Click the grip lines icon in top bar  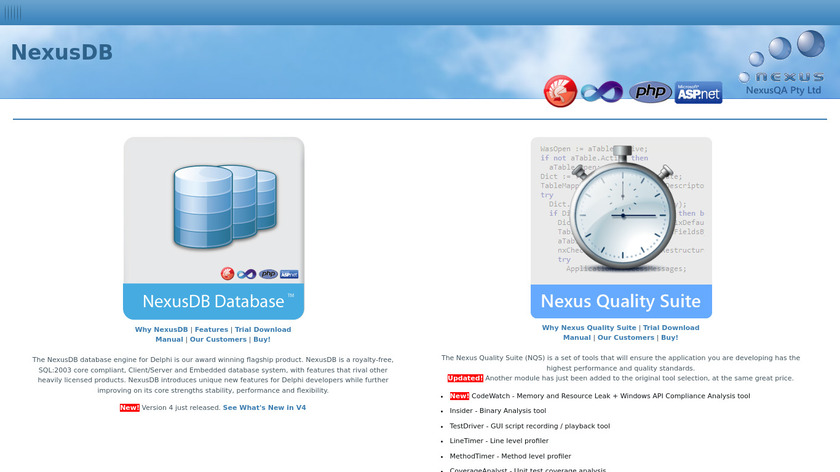coord(13,12)
